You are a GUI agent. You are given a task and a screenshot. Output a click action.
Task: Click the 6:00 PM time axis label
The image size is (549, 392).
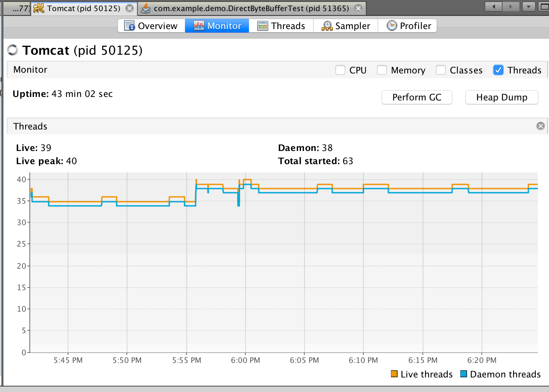tap(245, 360)
